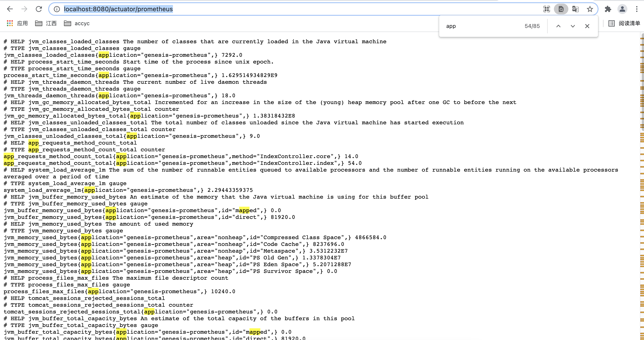Click the search-in-page icon in the address bar
The height and width of the screenshot is (340, 644).
[561, 9]
